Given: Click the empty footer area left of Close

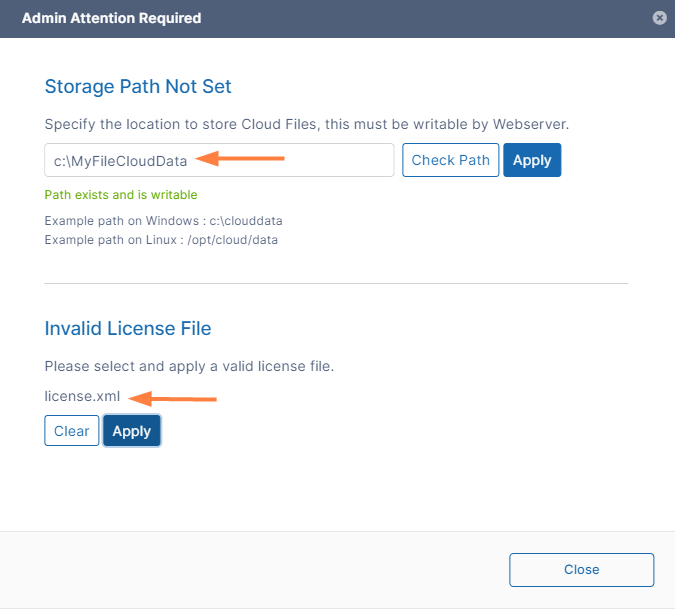Looking at the screenshot, I should click(x=250, y=569).
